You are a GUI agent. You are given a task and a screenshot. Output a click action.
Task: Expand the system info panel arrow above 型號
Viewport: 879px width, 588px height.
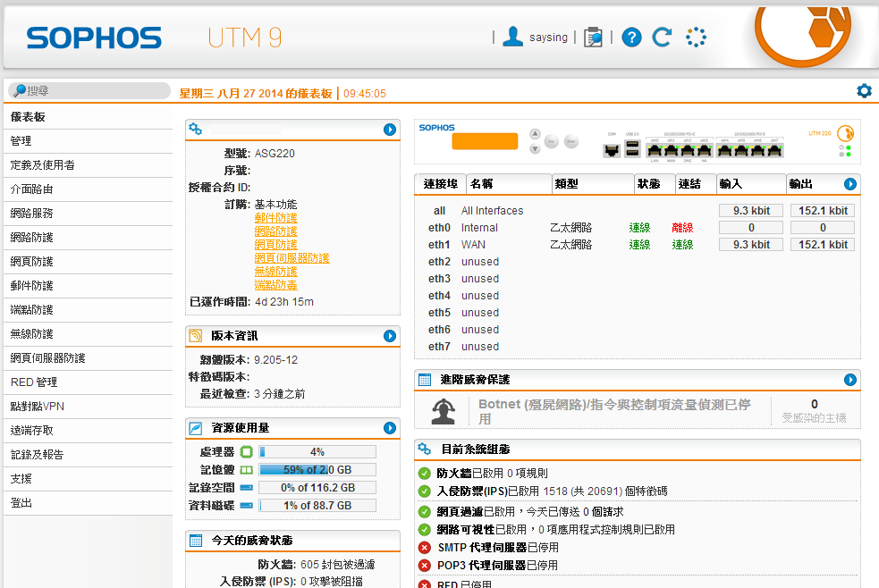pyautogui.click(x=390, y=130)
